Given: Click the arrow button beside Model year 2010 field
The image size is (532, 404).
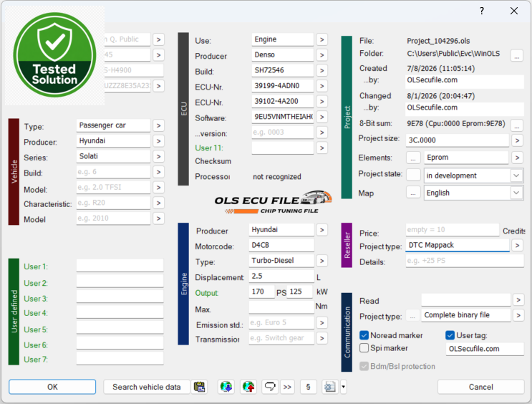Looking at the screenshot, I should [158, 218].
